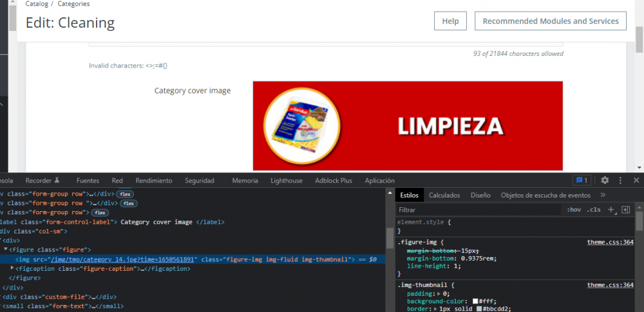Open the console issues message counter
This screenshot has width=644, height=312.
(582, 180)
